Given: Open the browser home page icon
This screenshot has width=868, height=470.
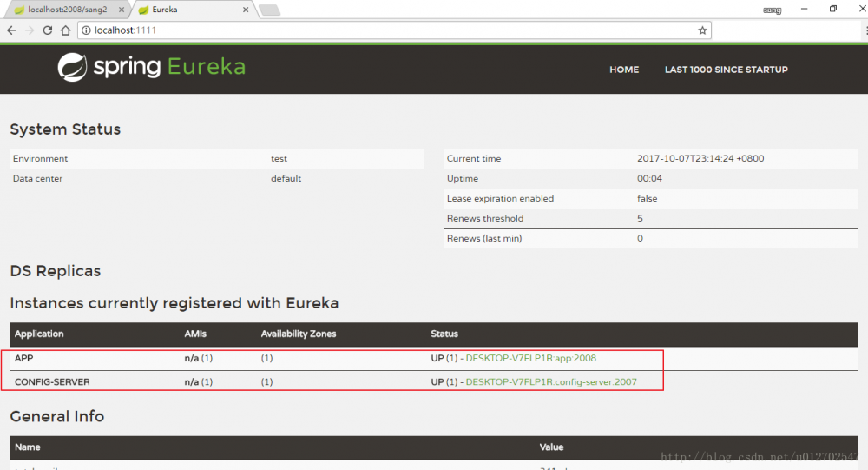Looking at the screenshot, I should [x=65, y=30].
